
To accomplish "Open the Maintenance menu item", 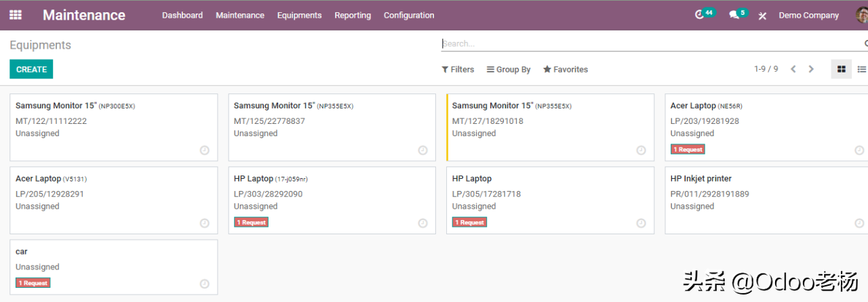I will (x=240, y=15).
